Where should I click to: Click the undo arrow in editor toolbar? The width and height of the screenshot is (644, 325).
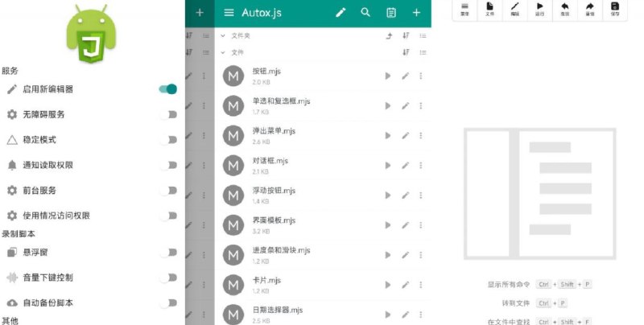pyautogui.click(x=565, y=9)
